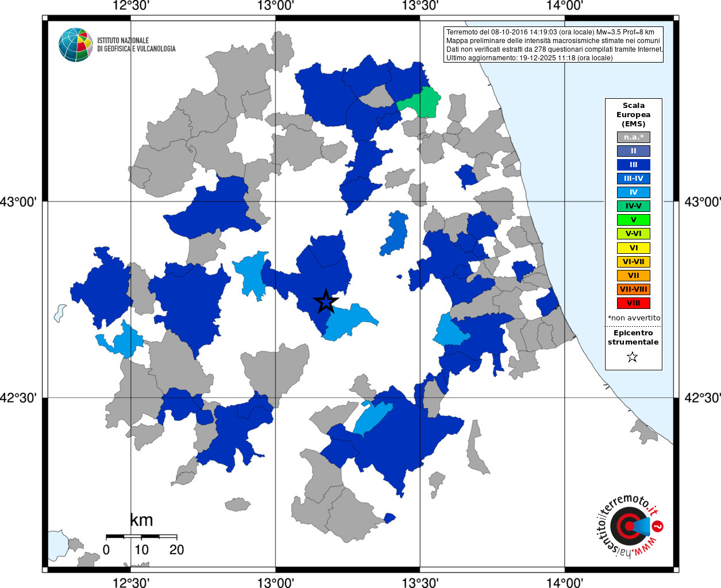721x588 pixels.
Task: Click the 'Terremoto del 08-10-2016' header line
Action: click(550, 32)
